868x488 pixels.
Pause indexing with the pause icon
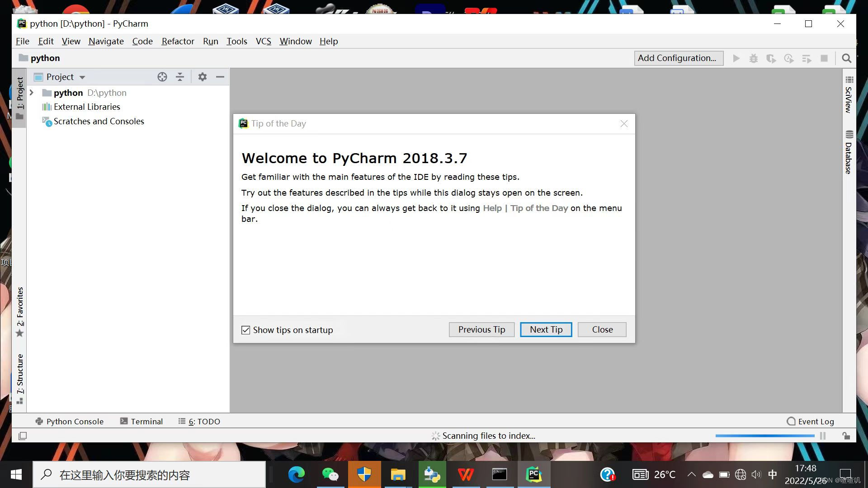tap(822, 436)
